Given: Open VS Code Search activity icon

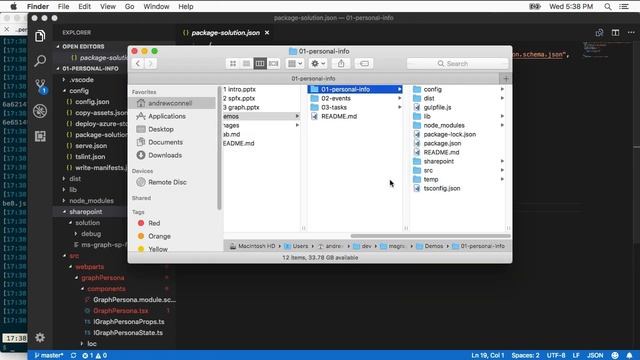Looking at the screenshot, I should [40, 61].
